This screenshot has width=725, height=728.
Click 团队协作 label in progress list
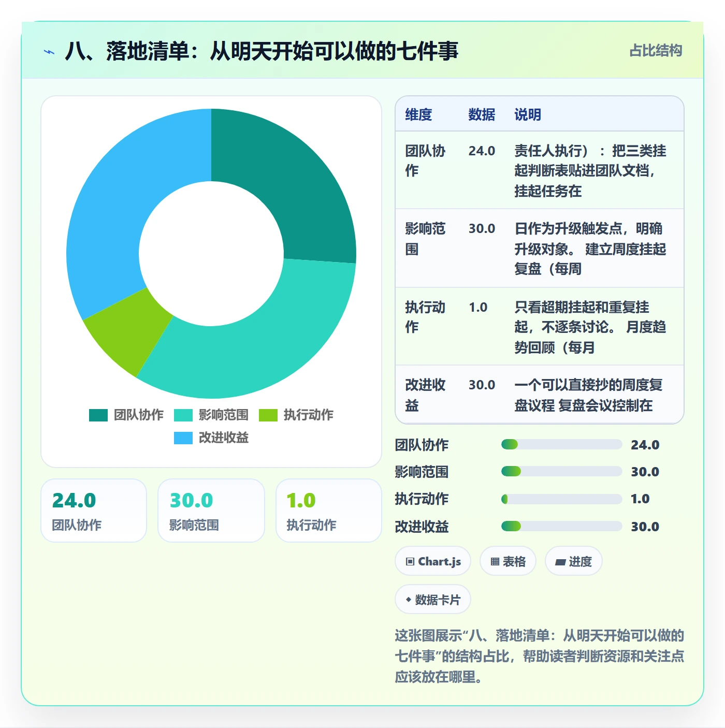(422, 445)
